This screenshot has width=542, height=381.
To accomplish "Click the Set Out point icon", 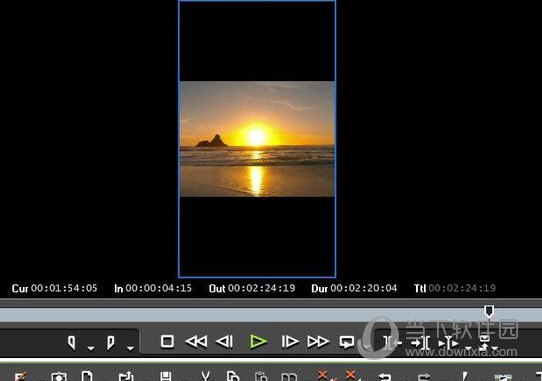I will coord(111,343).
